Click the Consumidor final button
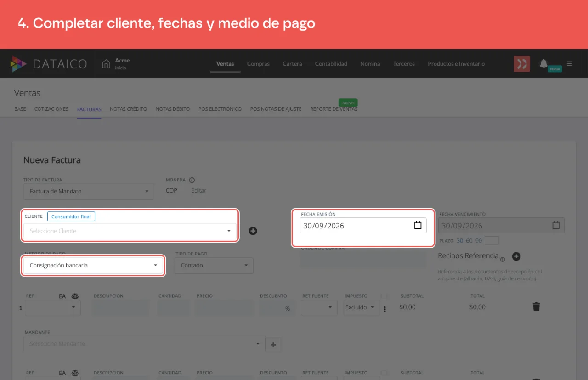The height and width of the screenshot is (380, 588). (71, 216)
